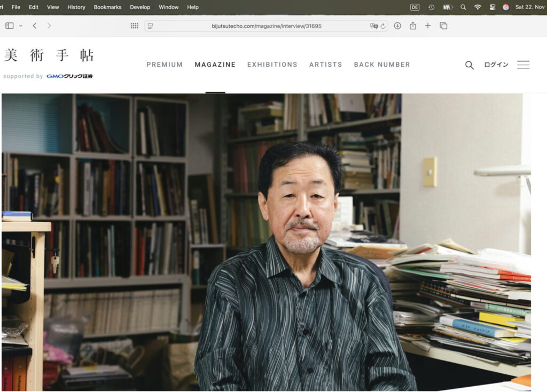Viewport: 547px width, 392px height.
Task: Open a new tab with plus button
Action: click(x=428, y=26)
